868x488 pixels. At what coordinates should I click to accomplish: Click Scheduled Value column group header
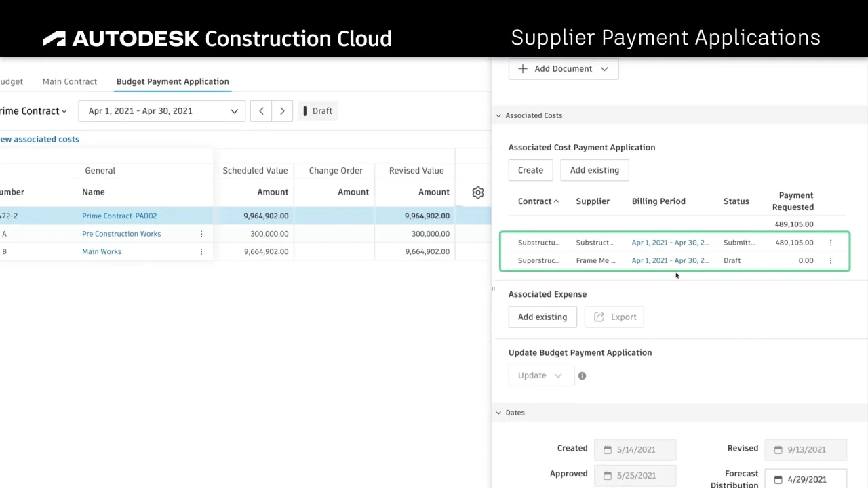pyautogui.click(x=255, y=171)
